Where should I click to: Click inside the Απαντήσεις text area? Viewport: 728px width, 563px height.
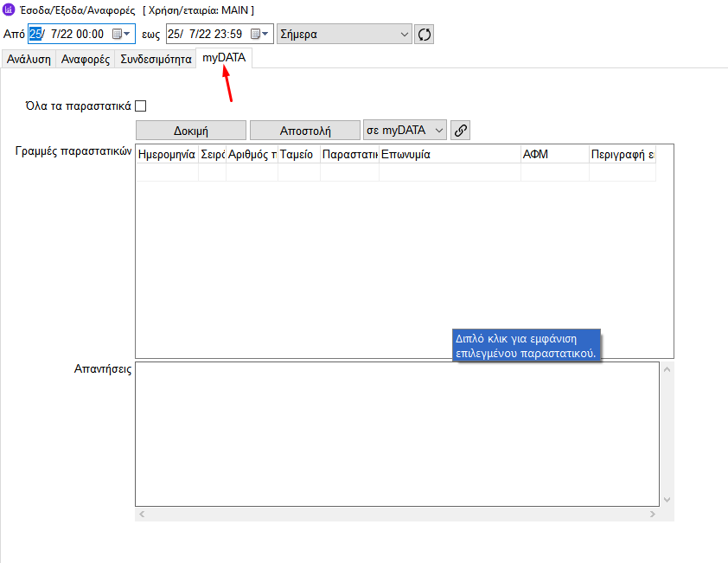397,434
